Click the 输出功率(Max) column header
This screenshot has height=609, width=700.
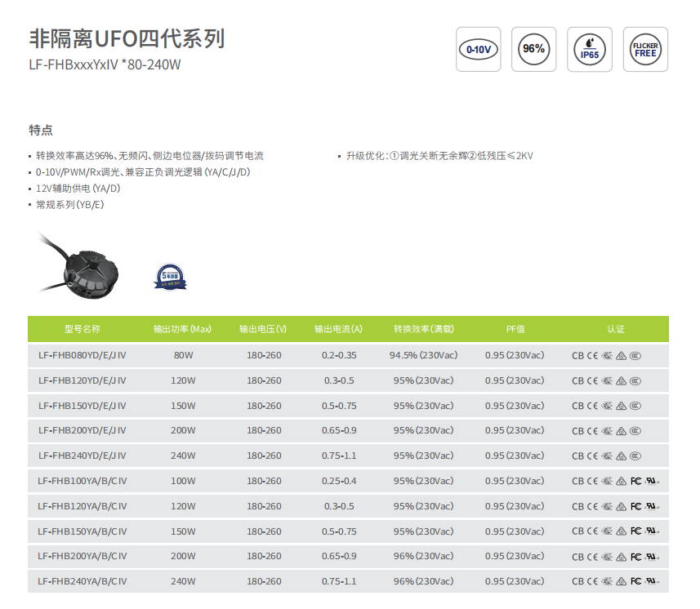182,329
